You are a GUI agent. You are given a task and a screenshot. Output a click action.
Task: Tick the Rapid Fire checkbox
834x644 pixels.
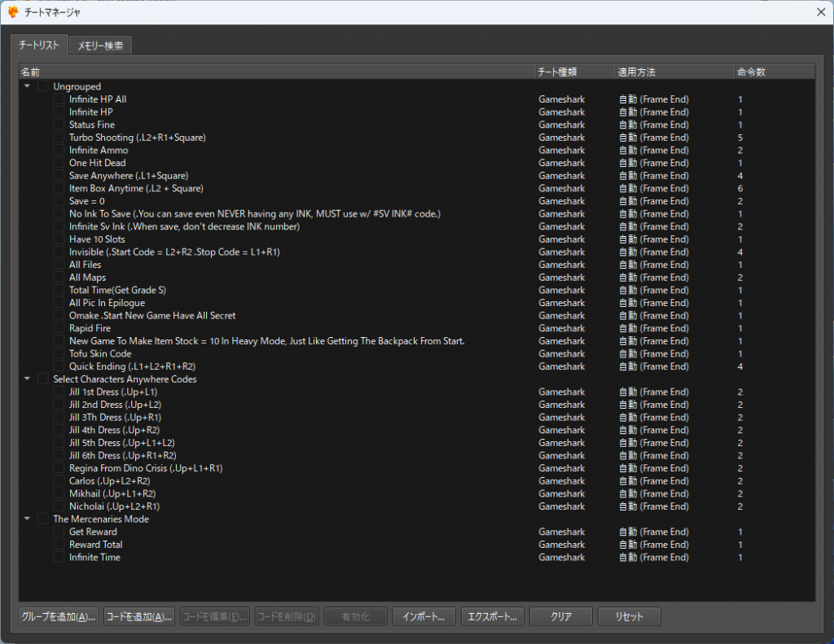(x=59, y=328)
